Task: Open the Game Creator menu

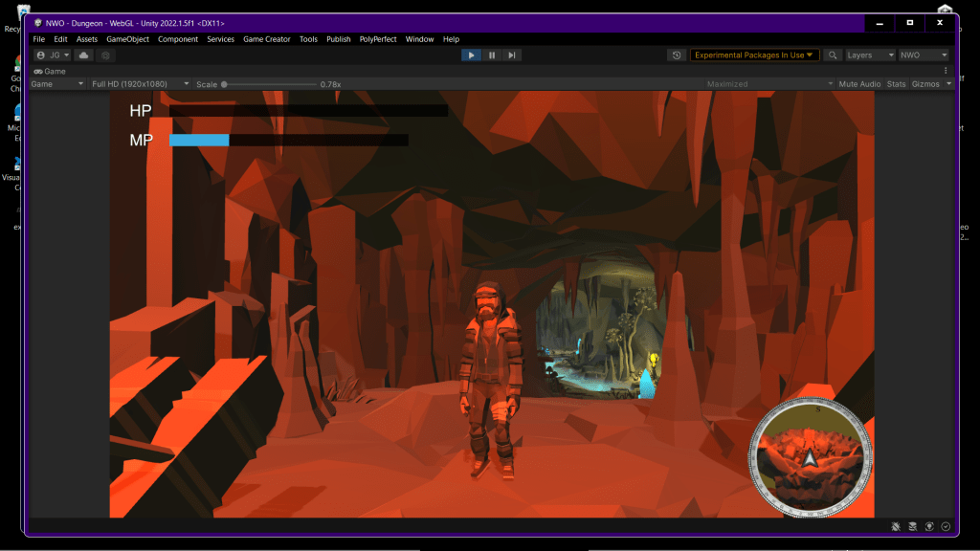Action: [267, 39]
